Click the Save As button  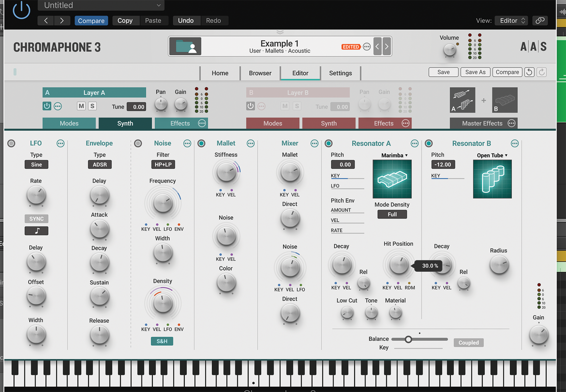click(x=475, y=72)
